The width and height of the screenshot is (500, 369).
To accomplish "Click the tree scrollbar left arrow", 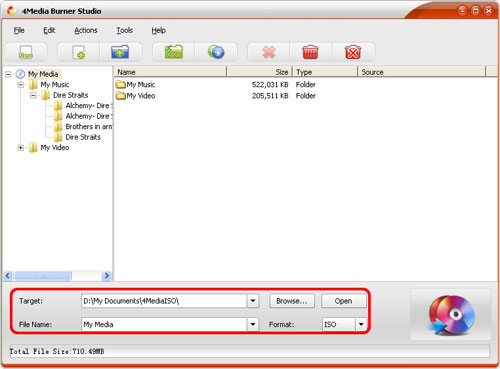I will [8, 276].
